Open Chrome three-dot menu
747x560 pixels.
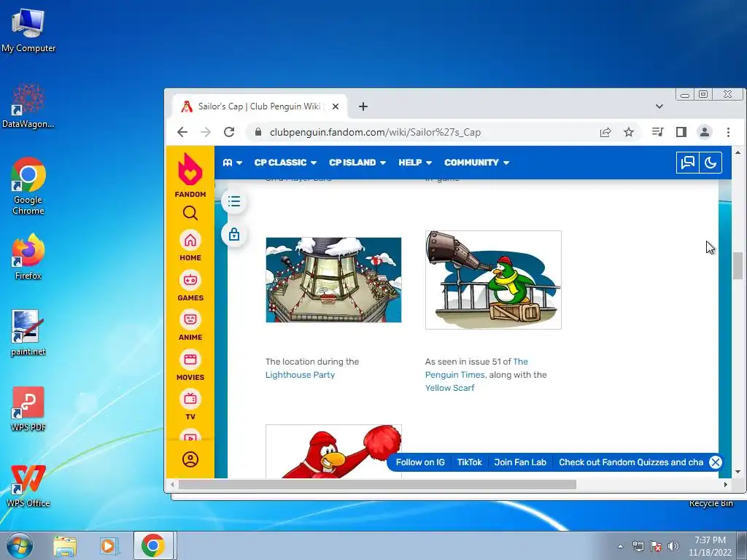(728, 132)
